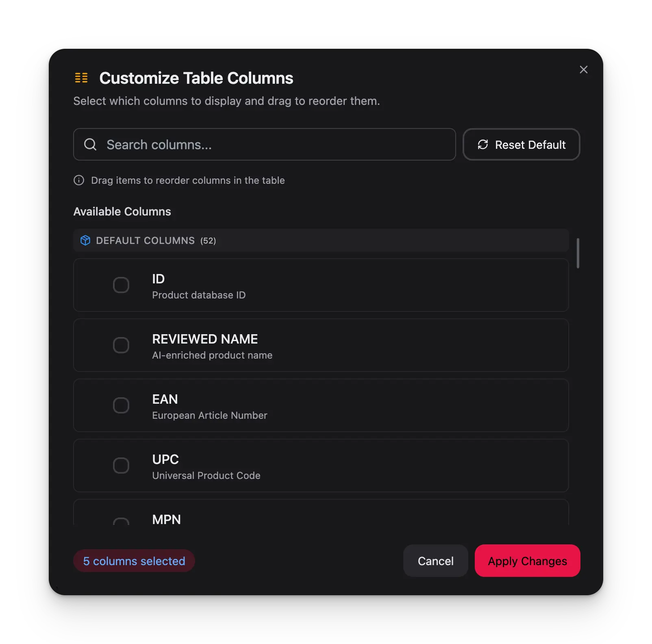Click the refresh icon inside Reset Default button

pyautogui.click(x=482, y=144)
